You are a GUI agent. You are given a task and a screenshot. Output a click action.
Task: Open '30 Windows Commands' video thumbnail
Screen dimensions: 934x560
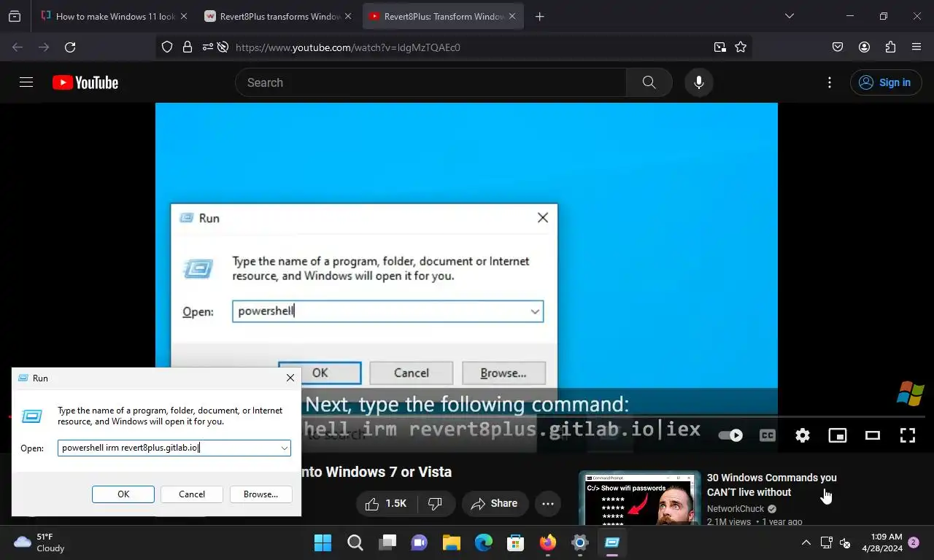[639, 499]
